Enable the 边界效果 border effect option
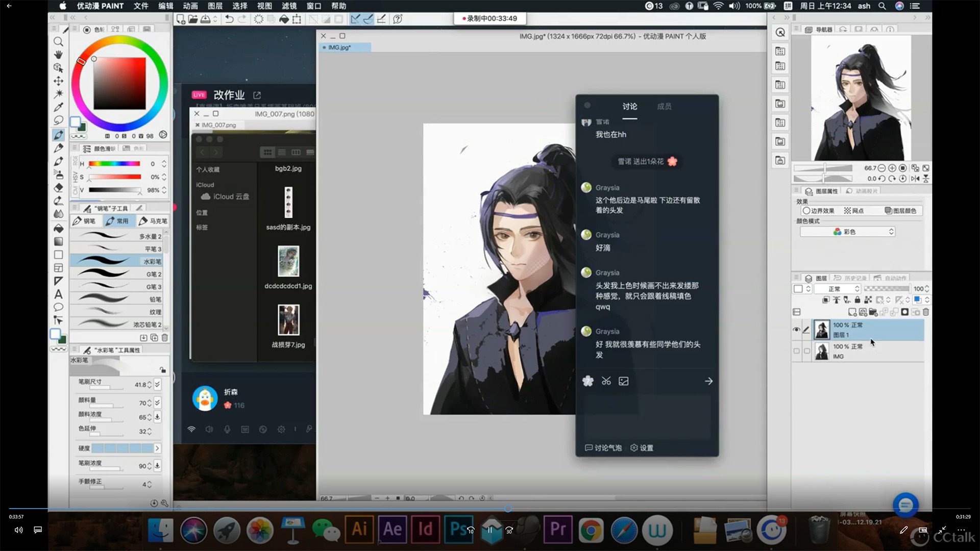Screen dimensions: 980x551 coord(818,211)
